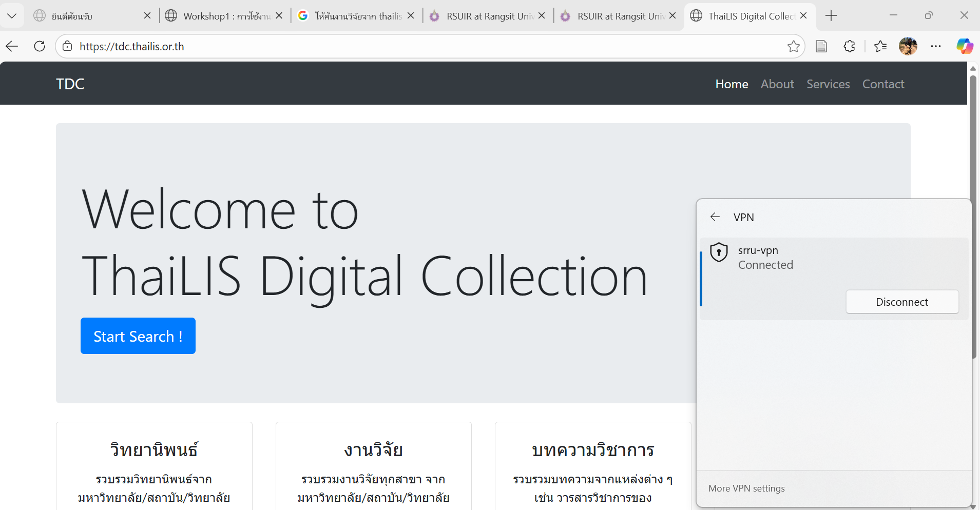The image size is (980, 510).
Task: Bookmark this page with the star icon
Action: (793, 46)
